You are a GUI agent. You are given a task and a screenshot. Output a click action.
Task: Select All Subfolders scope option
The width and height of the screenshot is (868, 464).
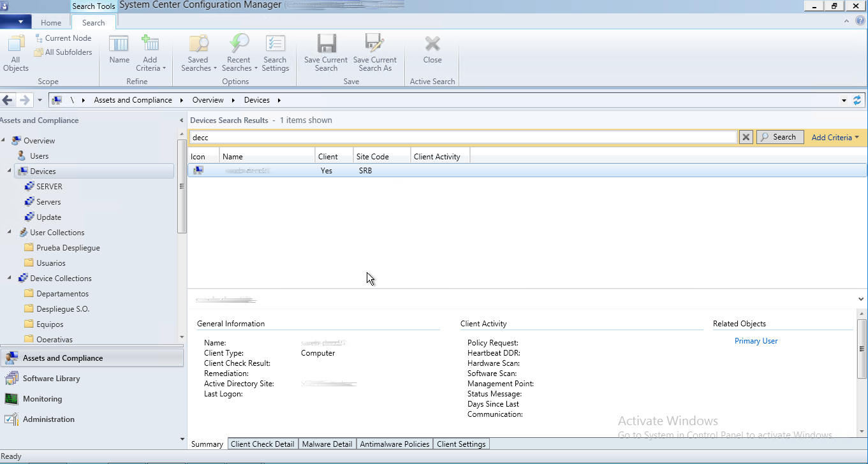tap(63, 52)
